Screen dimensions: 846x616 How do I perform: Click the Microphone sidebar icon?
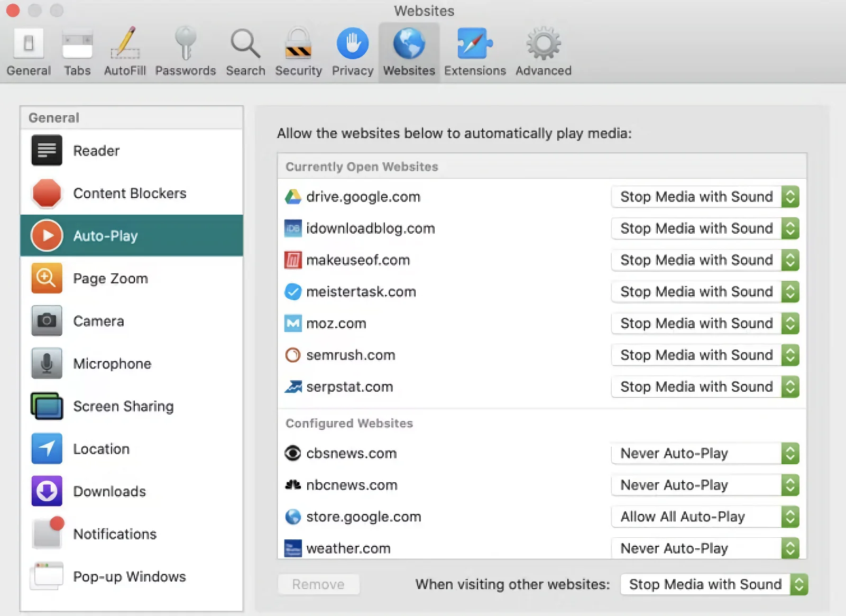coord(47,363)
